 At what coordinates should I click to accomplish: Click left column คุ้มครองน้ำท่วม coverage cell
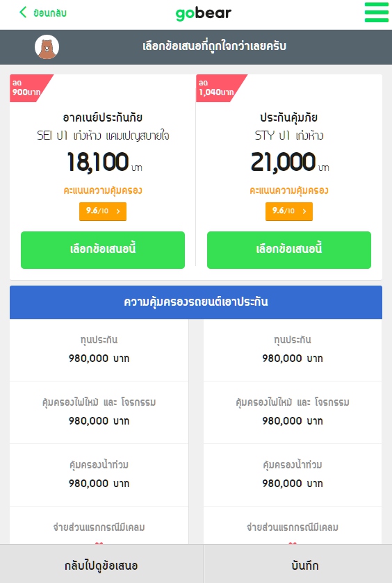(x=99, y=475)
